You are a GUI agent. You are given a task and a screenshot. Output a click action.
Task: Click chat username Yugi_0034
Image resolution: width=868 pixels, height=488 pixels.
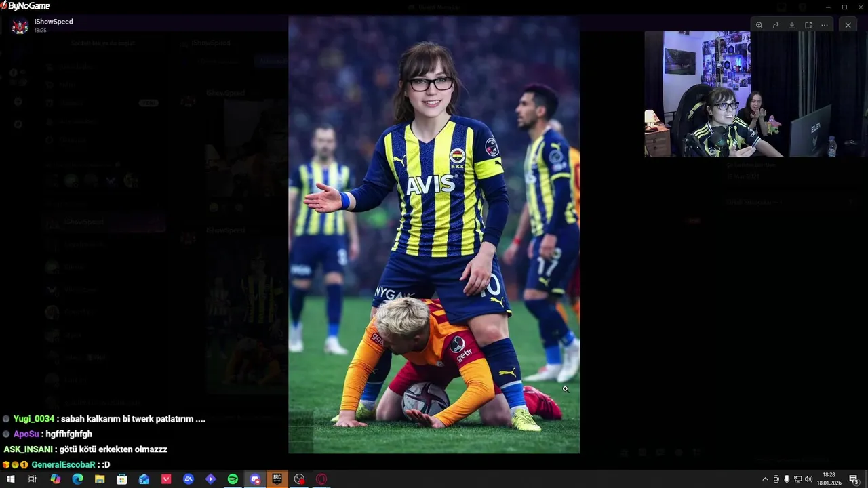pos(34,419)
